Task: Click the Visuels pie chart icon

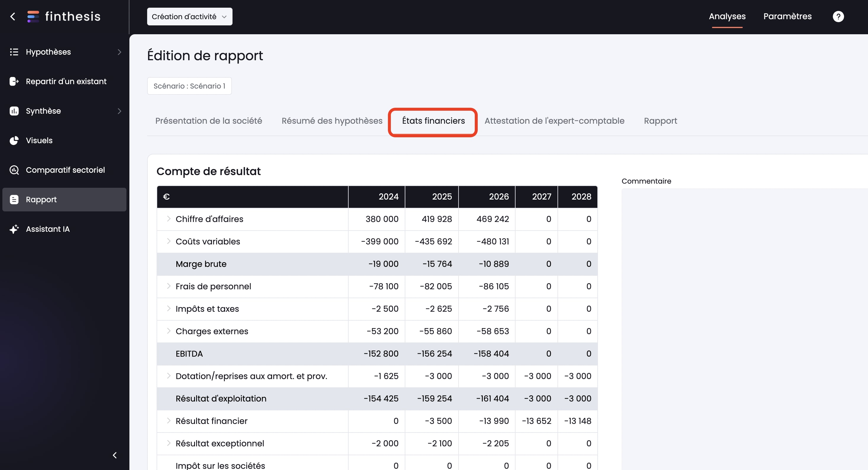Action: click(14, 141)
